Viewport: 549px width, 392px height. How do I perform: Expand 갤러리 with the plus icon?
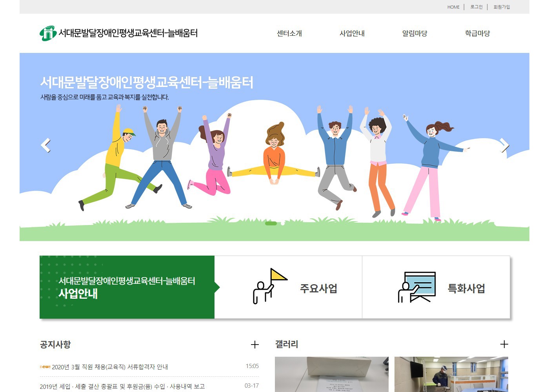pyautogui.click(x=504, y=344)
